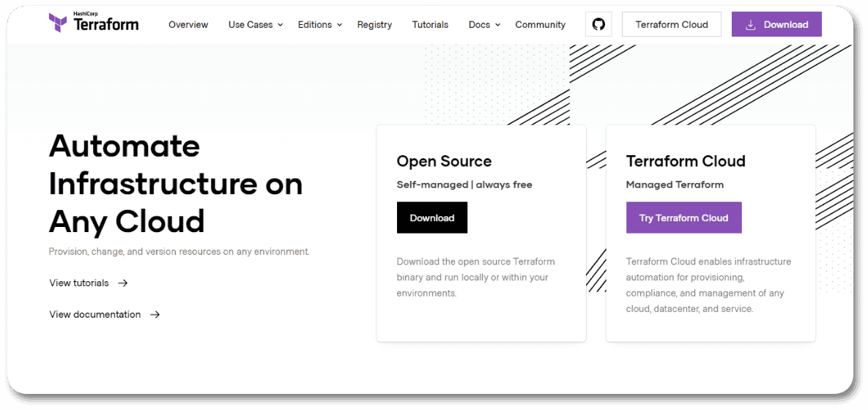
Task: Open the GitHub icon link
Action: coord(598,24)
